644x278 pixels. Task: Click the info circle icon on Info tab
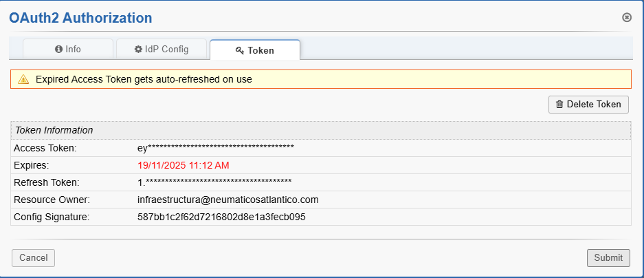[x=58, y=50]
